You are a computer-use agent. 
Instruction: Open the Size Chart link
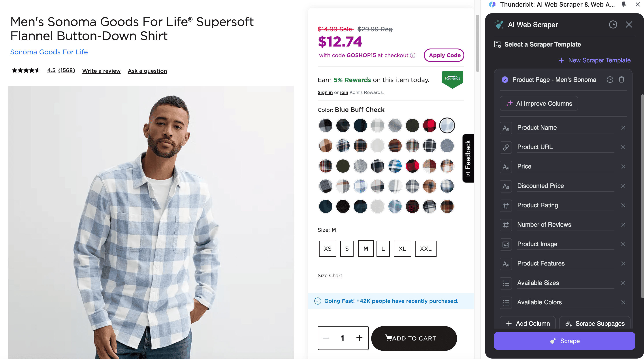point(330,275)
